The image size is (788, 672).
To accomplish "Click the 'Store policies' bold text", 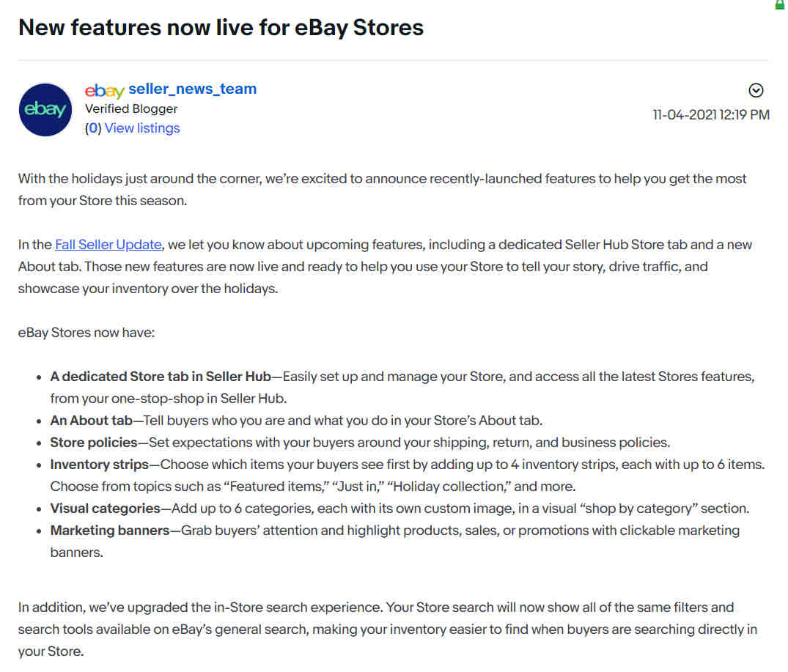I will pyautogui.click(x=94, y=443).
